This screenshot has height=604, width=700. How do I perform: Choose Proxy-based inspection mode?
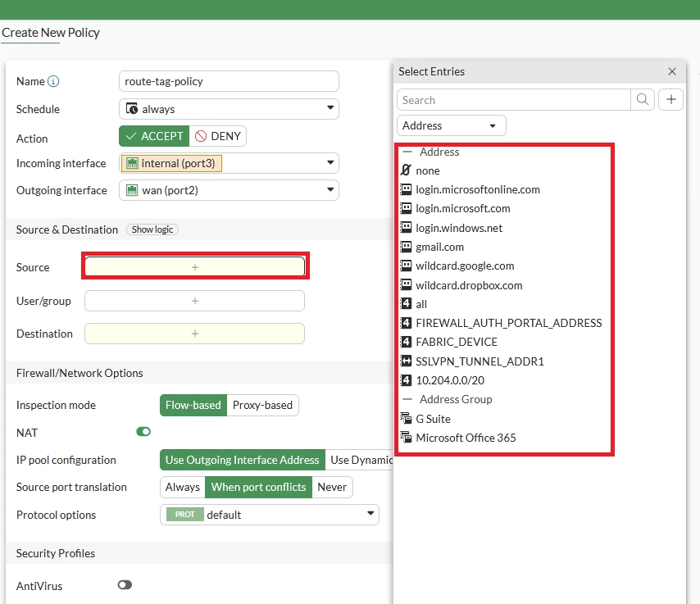pos(262,405)
